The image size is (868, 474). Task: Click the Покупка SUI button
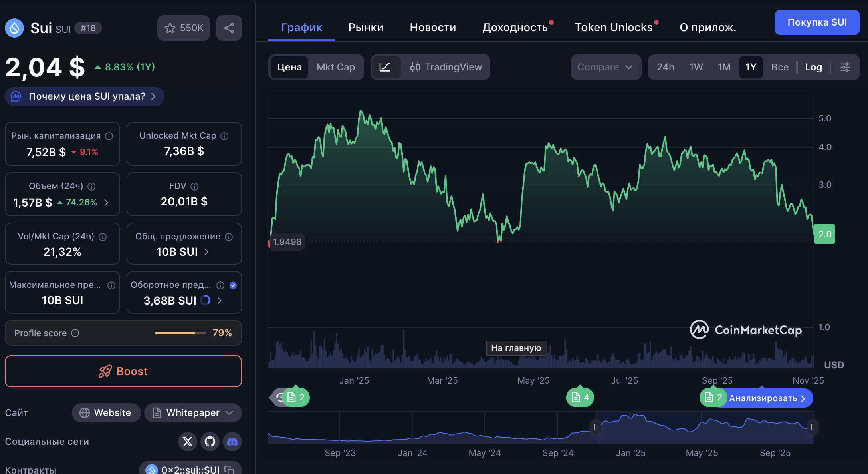click(817, 22)
